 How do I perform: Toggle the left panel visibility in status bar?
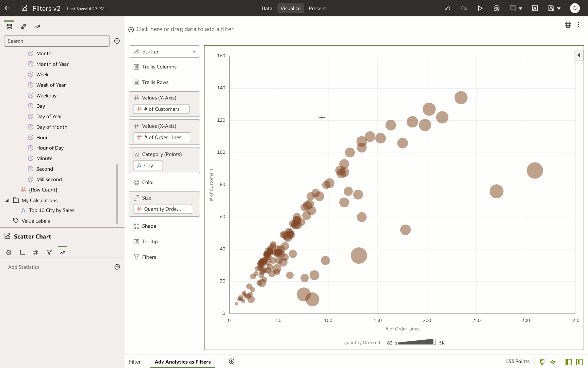click(569, 362)
